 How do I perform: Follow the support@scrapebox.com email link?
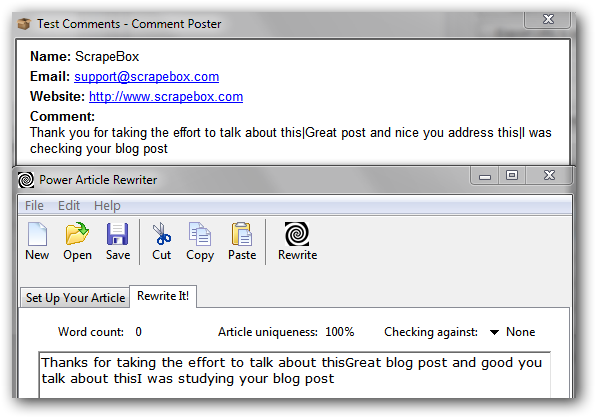point(146,77)
